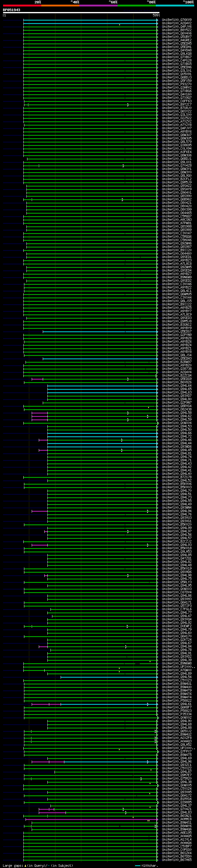197x868 pixels.
Task: Select the UniRef100_Q94L58 label
Action: pos(176,413)
